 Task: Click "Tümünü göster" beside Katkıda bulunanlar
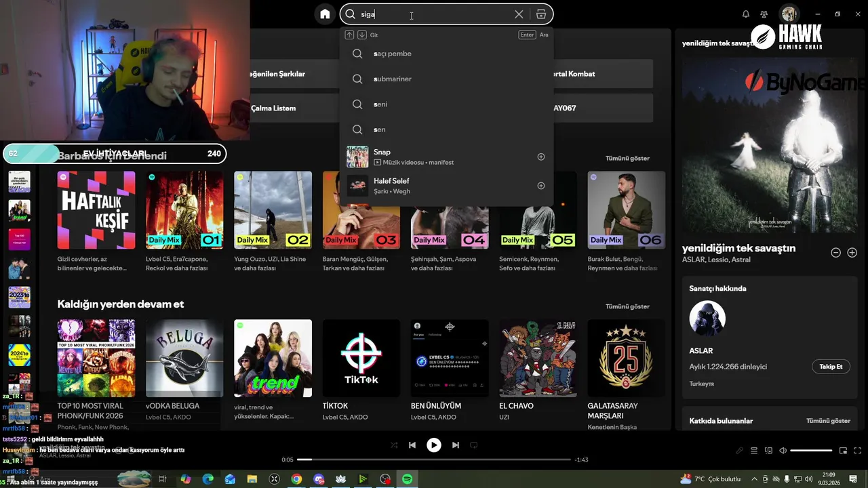click(828, 421)
